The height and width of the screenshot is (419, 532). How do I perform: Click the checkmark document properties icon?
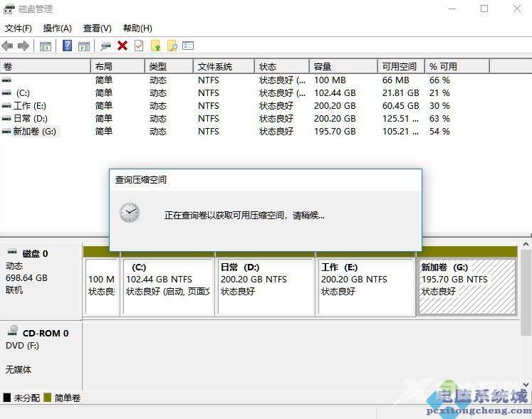pos(139,46)
